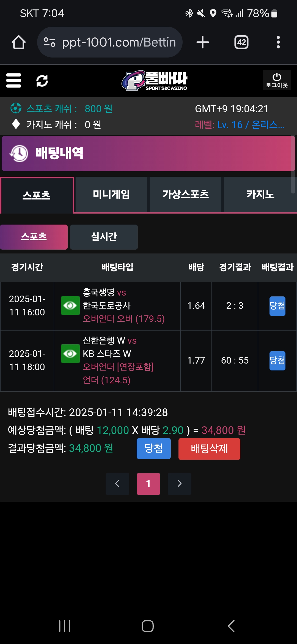Open the tab switcher showing 42
Viewport: 297px width, 644px height.
[x=241, y=42]
